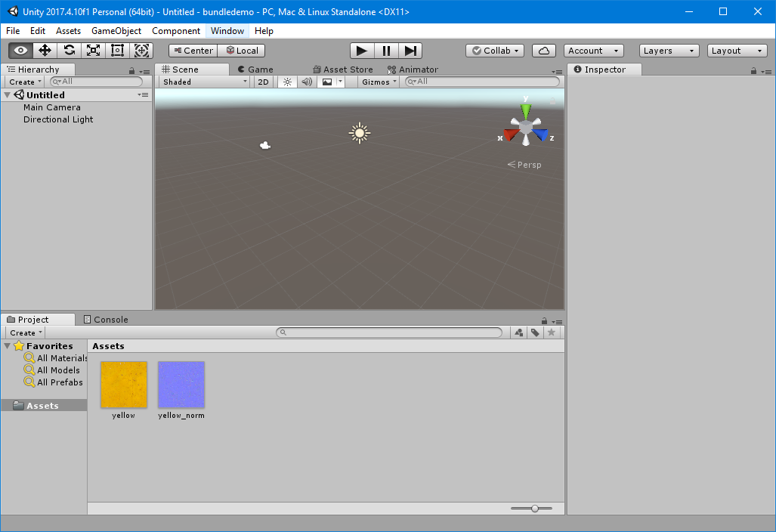Click the green Y axis cone
The height and width of the screenshot is (532, 776).
[526, 111]
